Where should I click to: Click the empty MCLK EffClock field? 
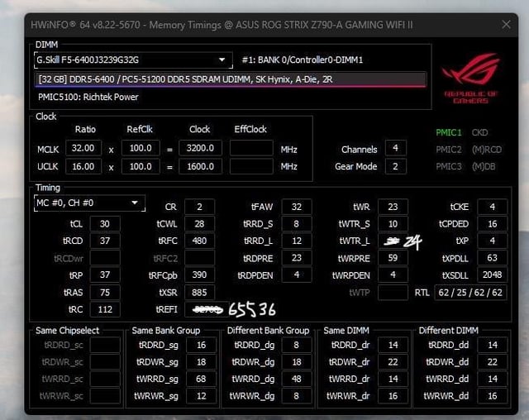coord(251,148)
